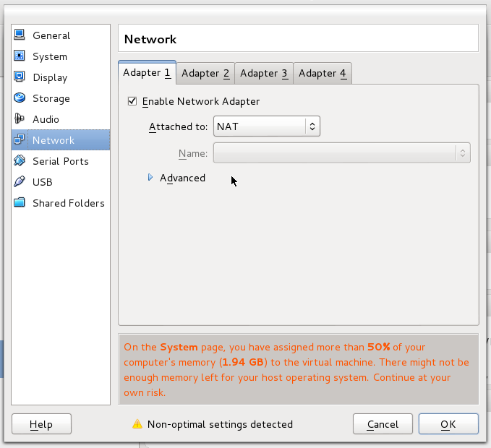The height and width of the screenshot is (448, 491).
Task: Switch to the Adapter 4 tab
Action: tap(323, 73)
